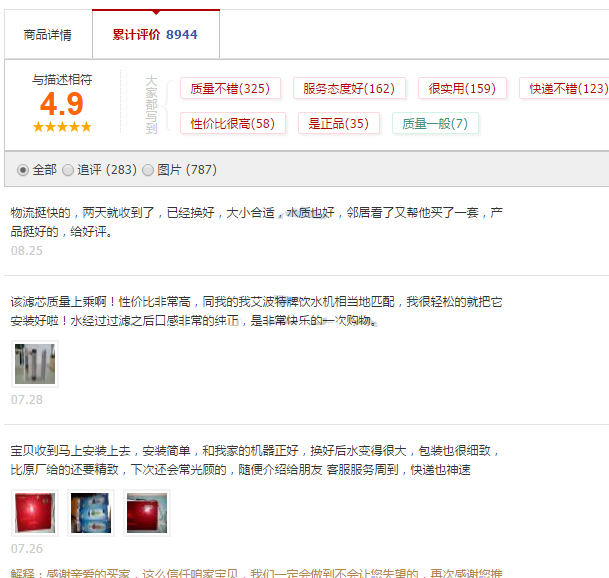Filter by the 服务态度好(162) tag
Screen dimensions: 609x578
click(x=349, y=89)
